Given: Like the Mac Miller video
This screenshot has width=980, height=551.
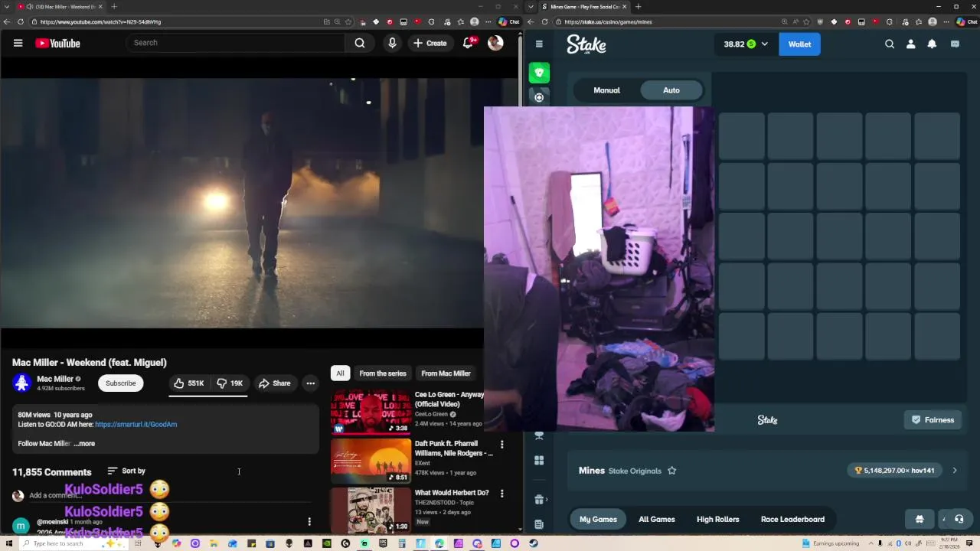Looking at the screenshot, I should pos(188,383).
